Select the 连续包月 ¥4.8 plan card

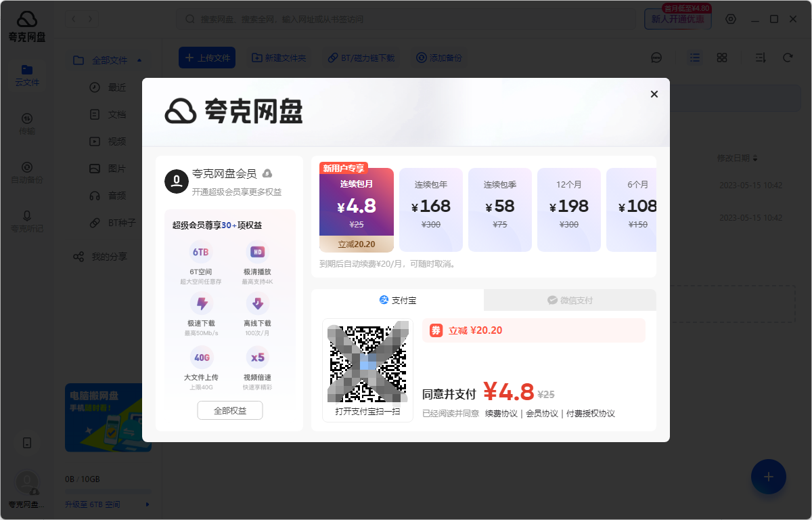click(x=356, y=210)
